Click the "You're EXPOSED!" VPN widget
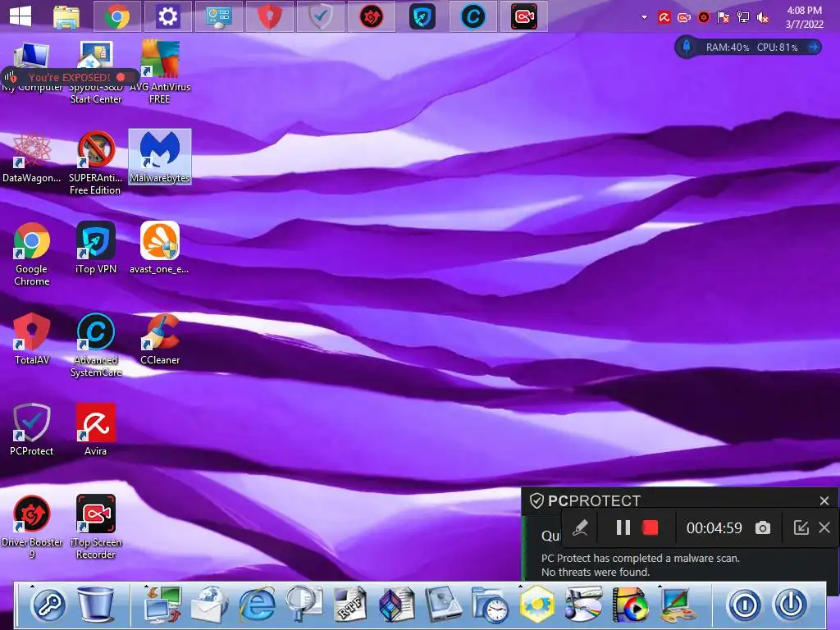Viewport: 840px width, 630px height. coord(69,77)
